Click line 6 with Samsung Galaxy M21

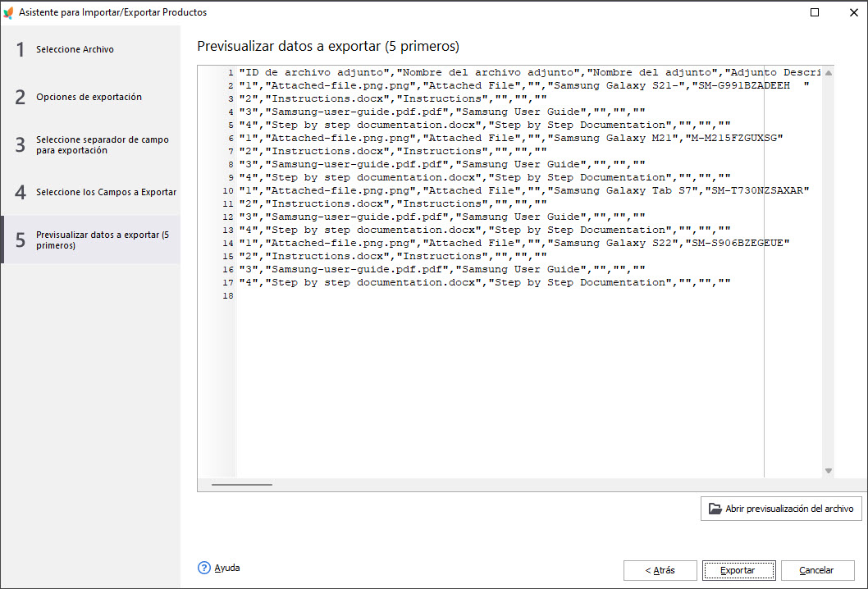[511, 139]
